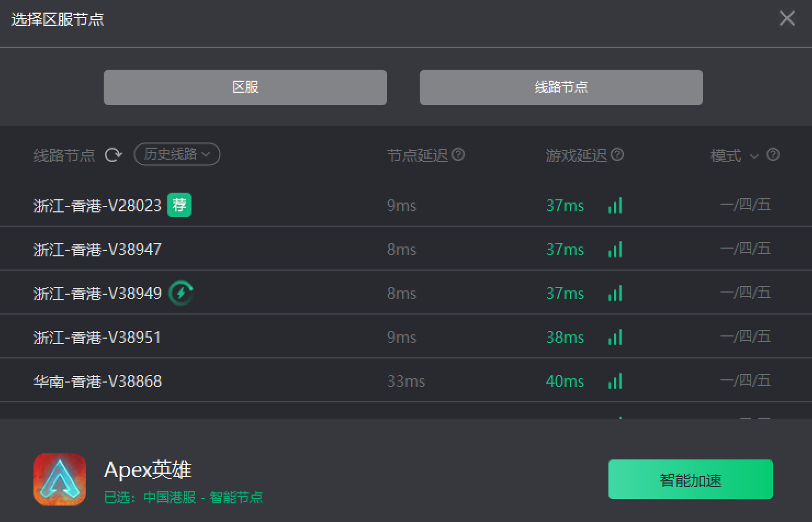Click the refresh line nodes icon
Screen dimensions: 812x522
click(114, 155)
